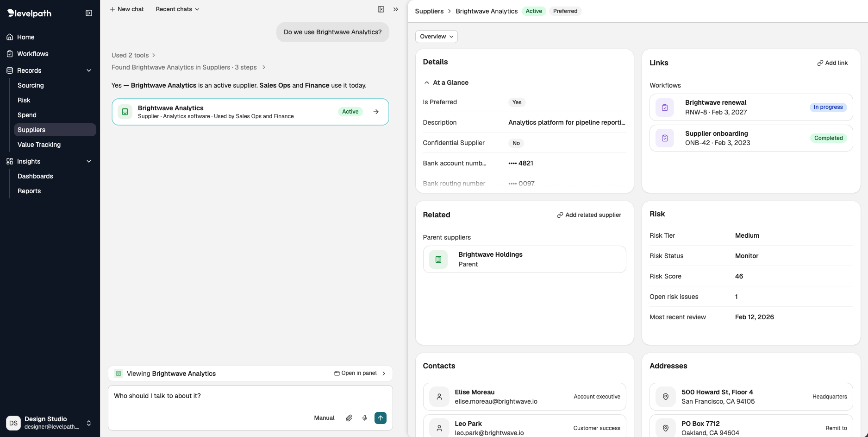The height and width of the screenshot is (437, 868).
Task: Start a New chat
Action: tap(126, 9)
